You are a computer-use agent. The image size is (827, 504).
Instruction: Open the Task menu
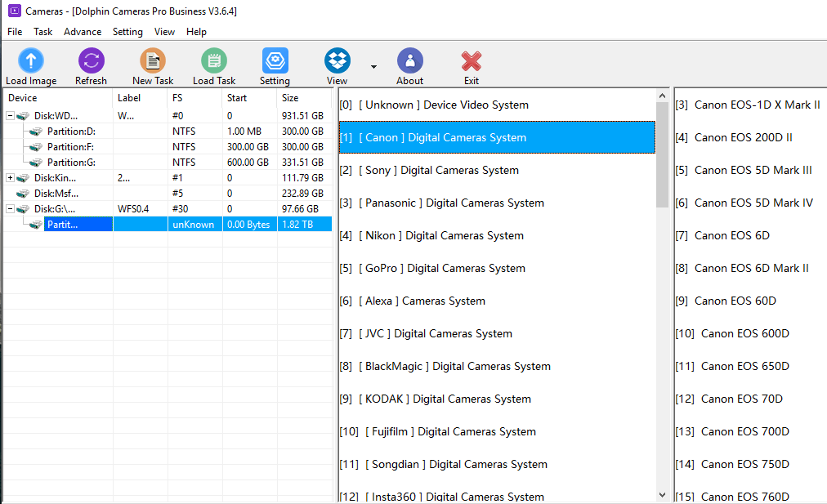[x=42, y=32]
